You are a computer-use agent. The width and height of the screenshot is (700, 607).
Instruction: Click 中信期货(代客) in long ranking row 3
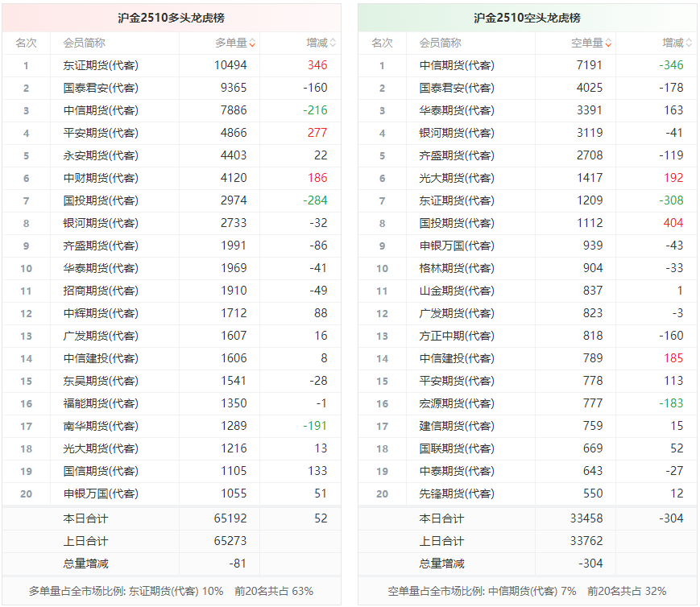point(101,110)
